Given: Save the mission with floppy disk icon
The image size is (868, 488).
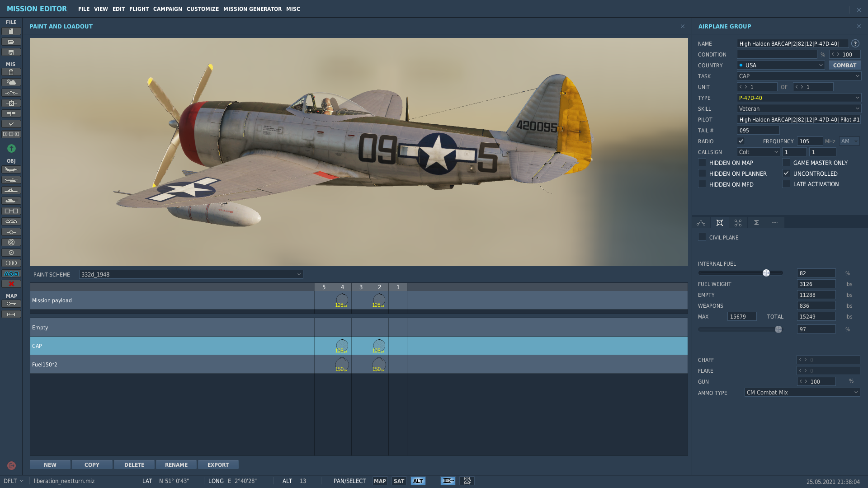Looking at the screenshot, I should (11, 52).
